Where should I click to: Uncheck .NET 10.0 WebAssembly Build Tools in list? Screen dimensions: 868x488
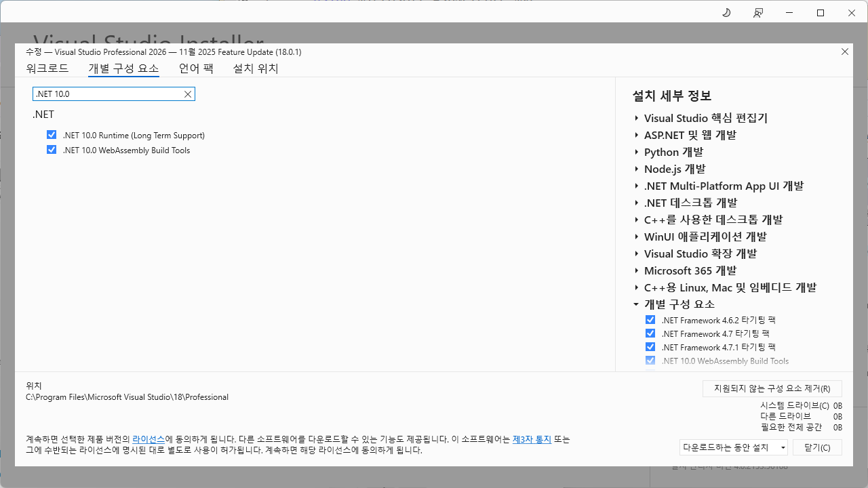(x=52, y=150)
